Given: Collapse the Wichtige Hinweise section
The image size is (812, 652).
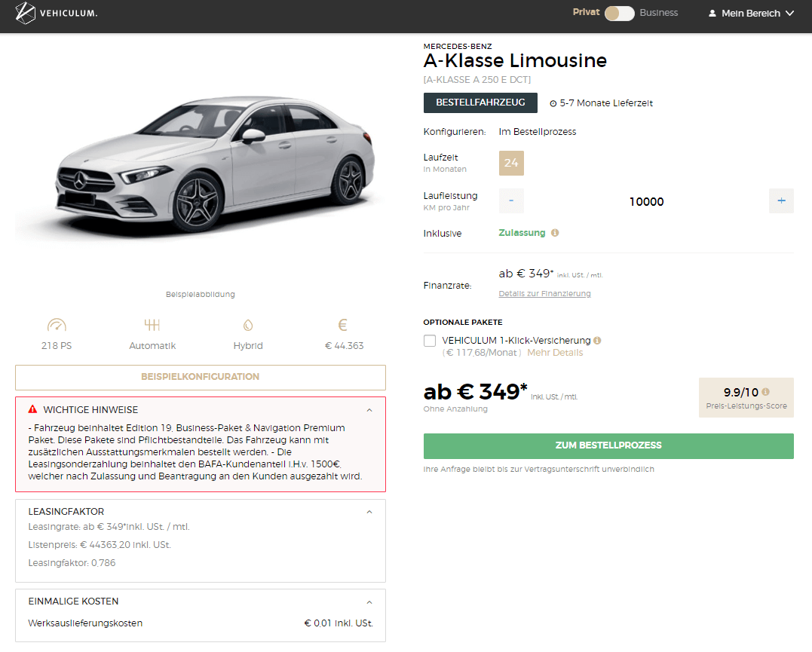Looking at the screenshot, I should click(369, 410).
